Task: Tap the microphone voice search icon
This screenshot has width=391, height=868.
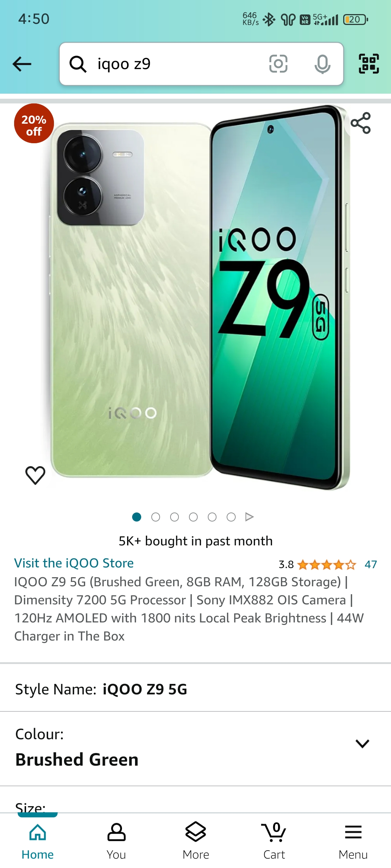Action: pos(322,64)
